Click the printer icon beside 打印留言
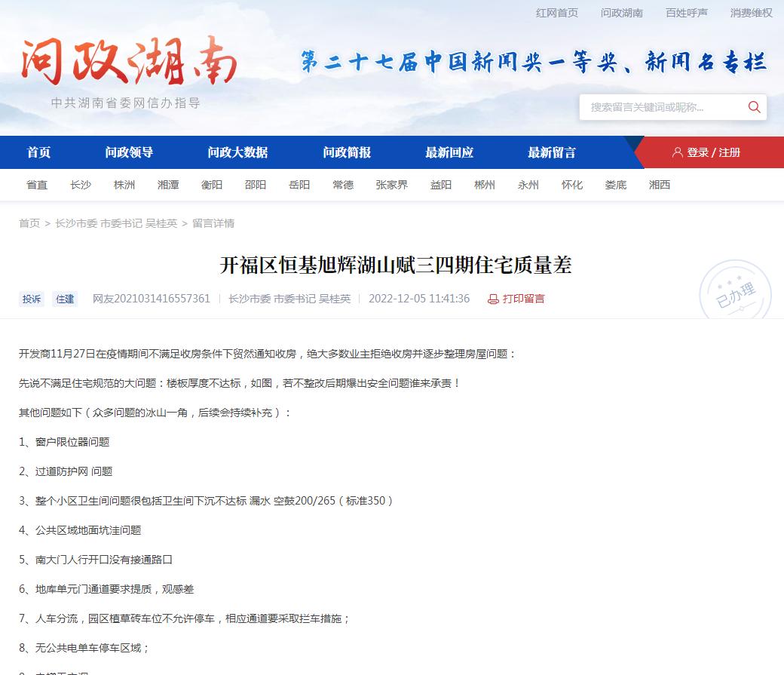 492,299
